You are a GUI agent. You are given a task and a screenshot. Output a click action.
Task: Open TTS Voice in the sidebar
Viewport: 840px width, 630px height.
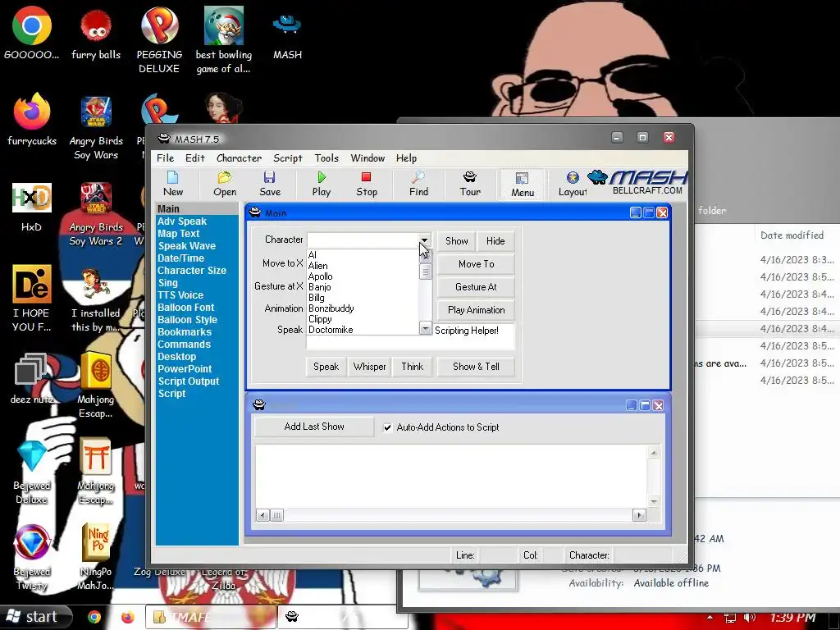coord(180,295)
